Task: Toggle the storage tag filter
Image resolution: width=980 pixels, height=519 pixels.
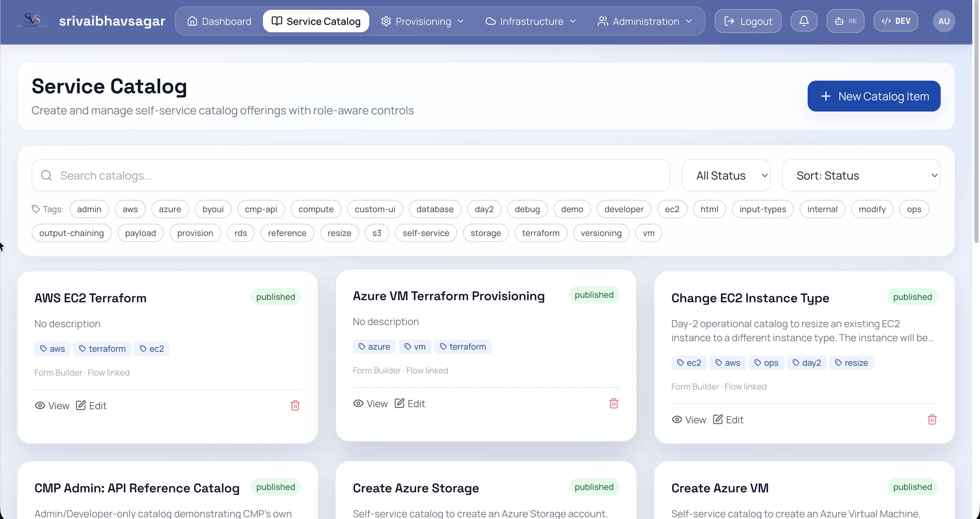Action: (x=485, y=233)
